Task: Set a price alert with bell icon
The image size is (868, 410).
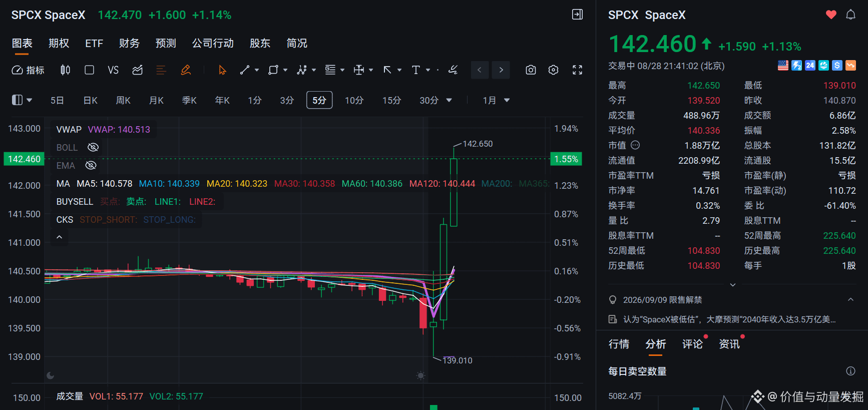Action: 850,15
